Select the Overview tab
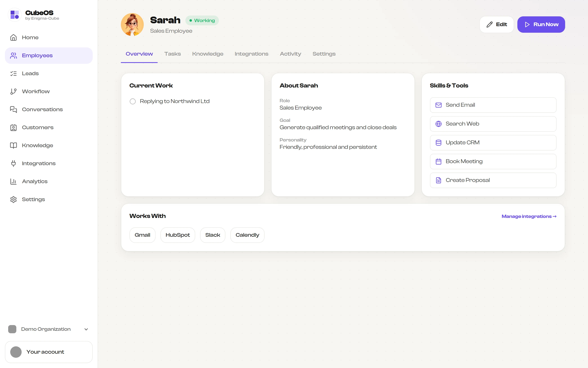 (x=139, y=54)
